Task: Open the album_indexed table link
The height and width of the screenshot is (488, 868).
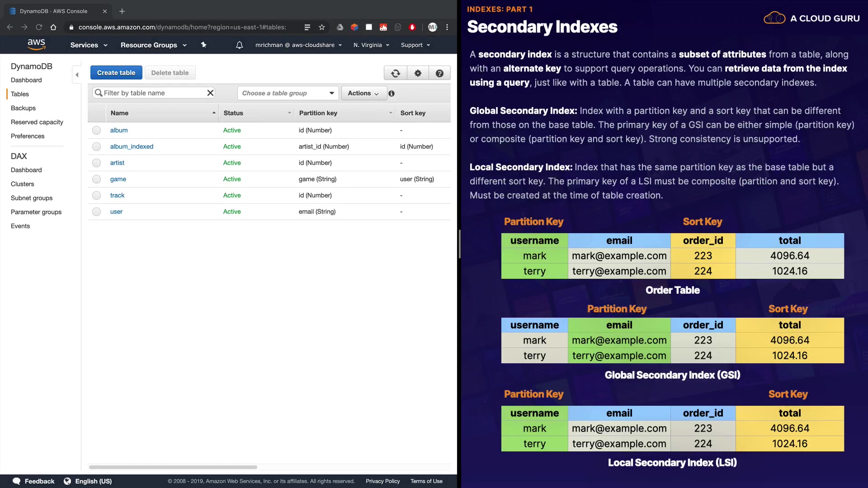Action: coord(132,146)
